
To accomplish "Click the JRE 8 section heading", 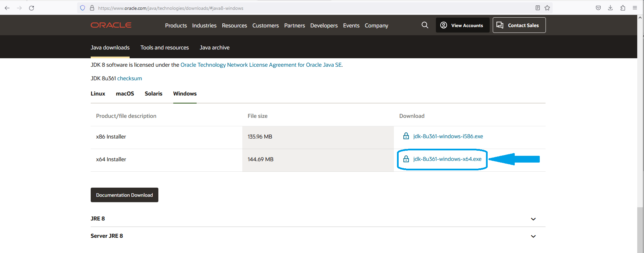I will [x=98, y=218].
